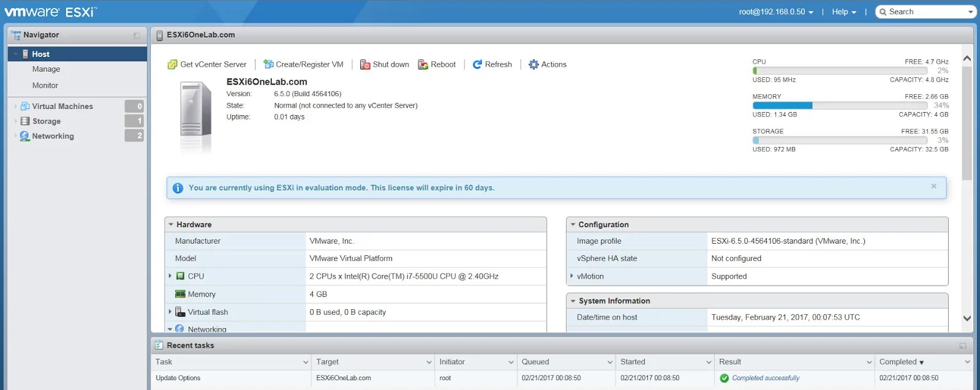Click the Recent tasks panel icon

159,345
